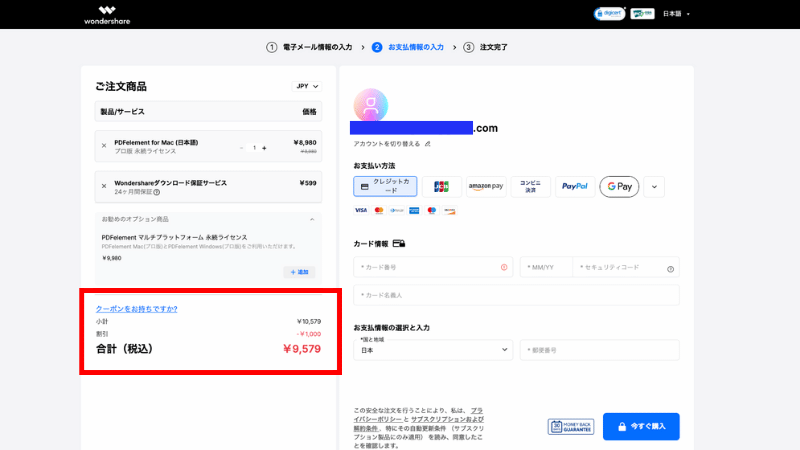Image resolution: width=800 pixels, height=450 pixels.
Task: Click the green secure badge beside DigiCert
Action: (x=642, y=14)
